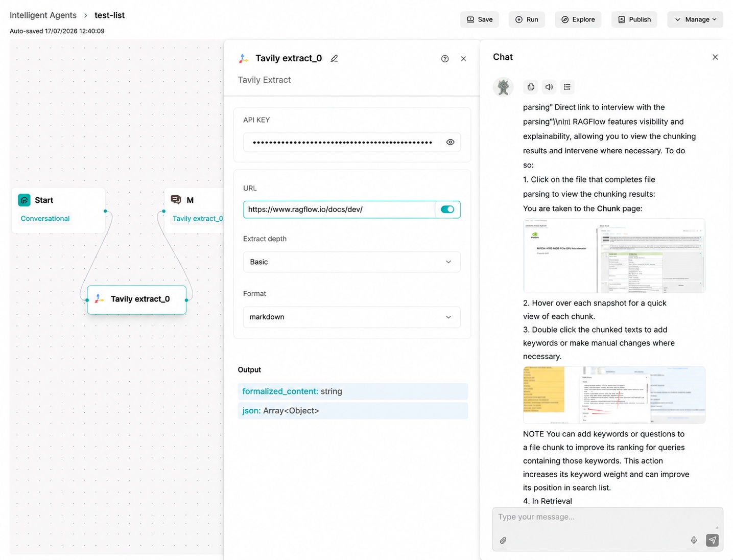Screen dimensions: 733x560
Task: Show the hidden API key
Action: pyautogui.click(x=450, y=142)
